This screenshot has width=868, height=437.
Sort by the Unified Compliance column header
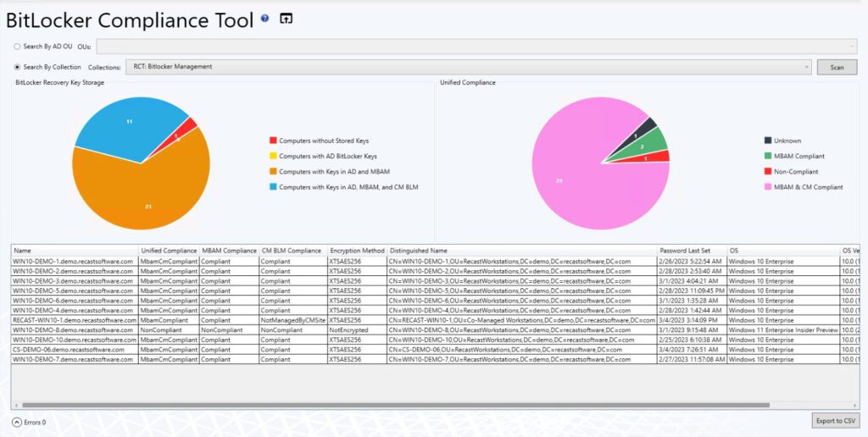(169, 251)
